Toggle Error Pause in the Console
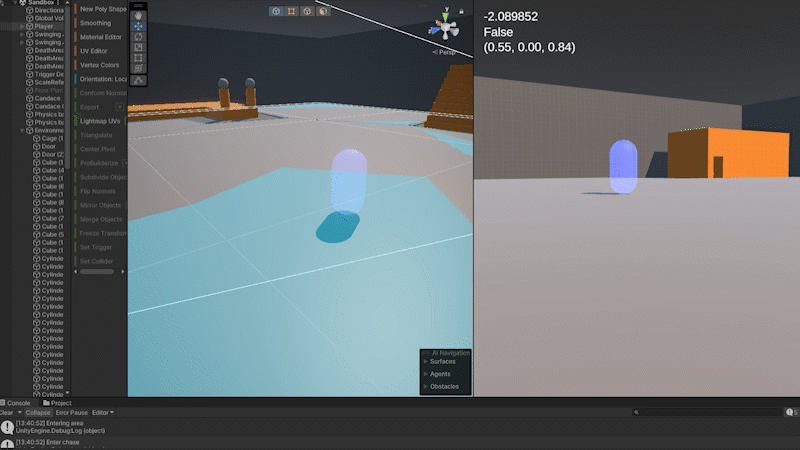Image resolution: width=800 pixels, height=450 pixels. click(71, 412)
